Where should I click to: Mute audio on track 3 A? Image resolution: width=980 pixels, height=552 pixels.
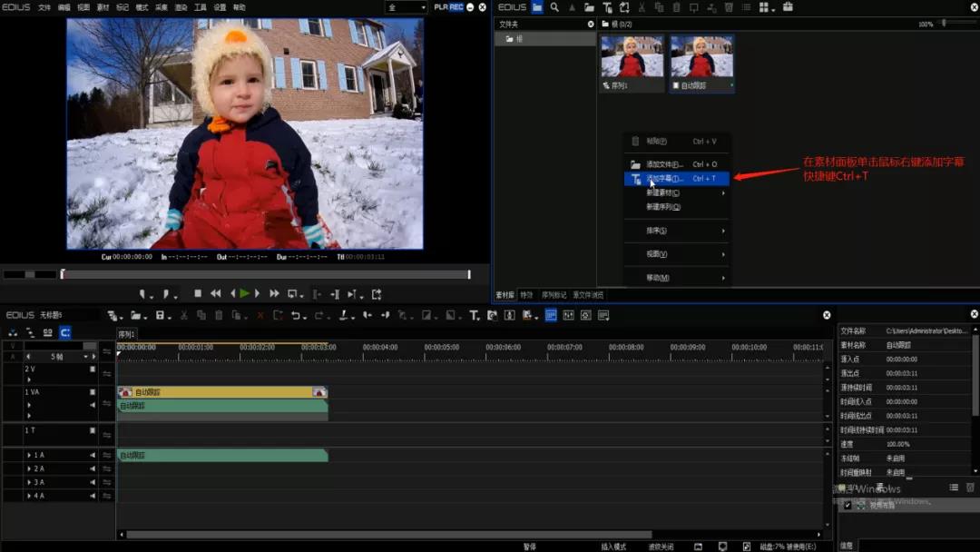coord(93,483)
